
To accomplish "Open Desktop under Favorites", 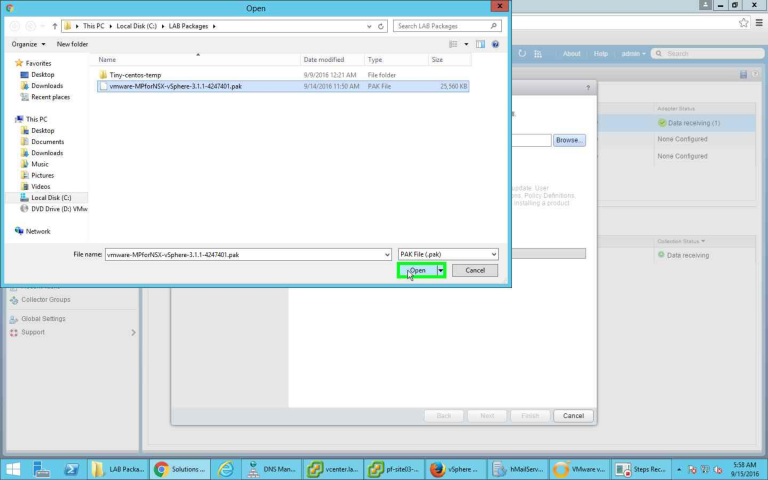I will coord(43,74).
